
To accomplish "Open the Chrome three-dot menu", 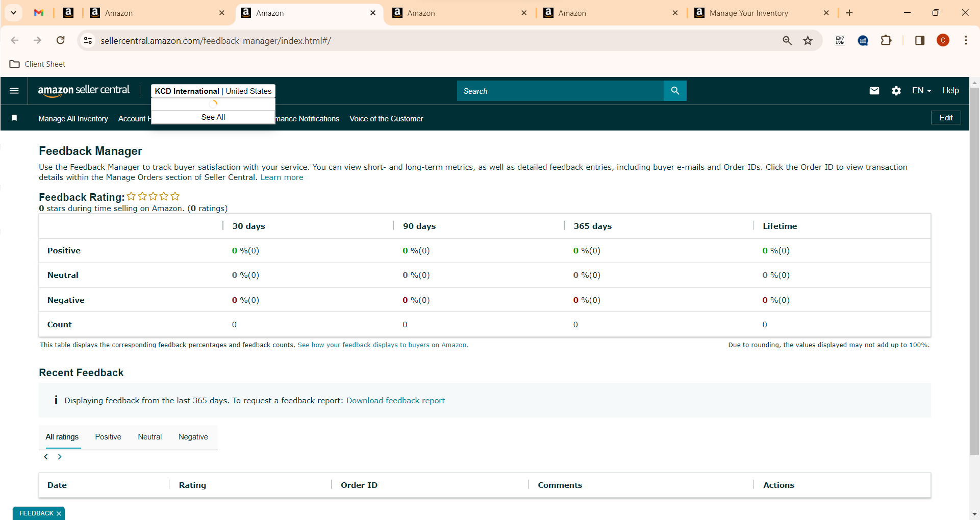I will point(966,40).
